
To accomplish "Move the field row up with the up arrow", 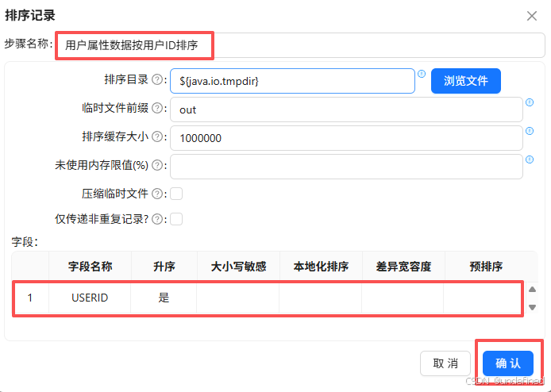I will click(533, 290).
